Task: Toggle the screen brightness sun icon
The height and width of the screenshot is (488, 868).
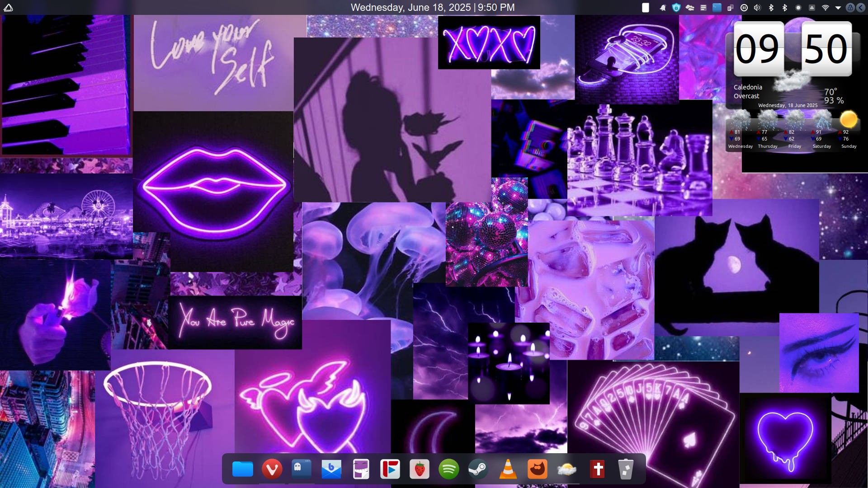Action: [798, 8]
